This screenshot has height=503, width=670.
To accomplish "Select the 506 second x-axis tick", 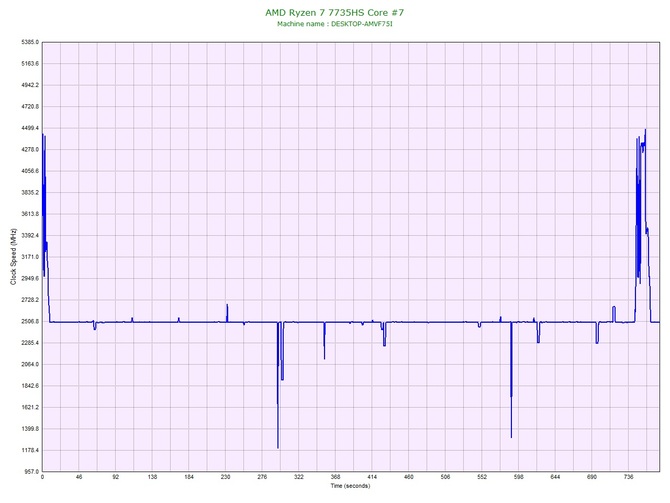I will tap(445, 478).
